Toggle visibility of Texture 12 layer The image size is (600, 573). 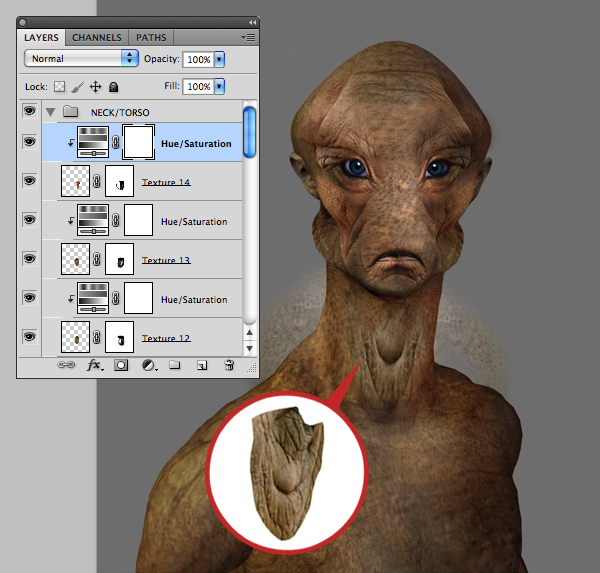pyautogui.click(x=29, y=337)
